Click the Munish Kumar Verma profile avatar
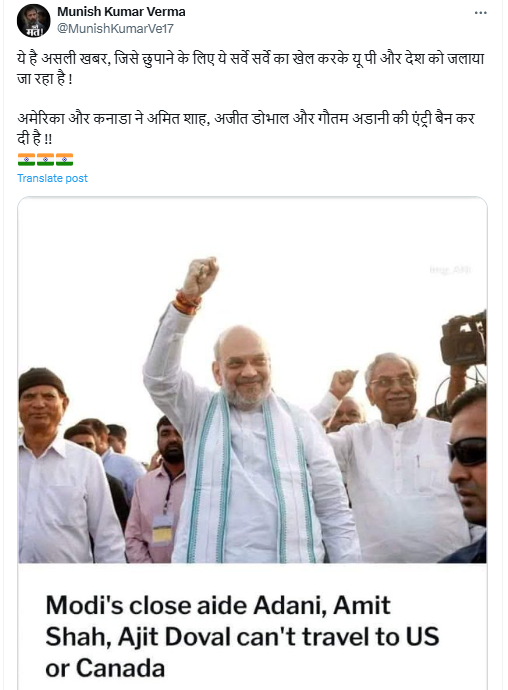The width and height of the screenshot is (508, 690). point(33,21)
